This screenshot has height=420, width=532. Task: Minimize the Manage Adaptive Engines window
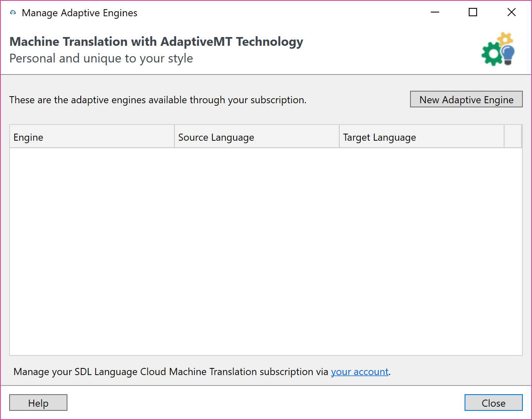click(435, 12)
